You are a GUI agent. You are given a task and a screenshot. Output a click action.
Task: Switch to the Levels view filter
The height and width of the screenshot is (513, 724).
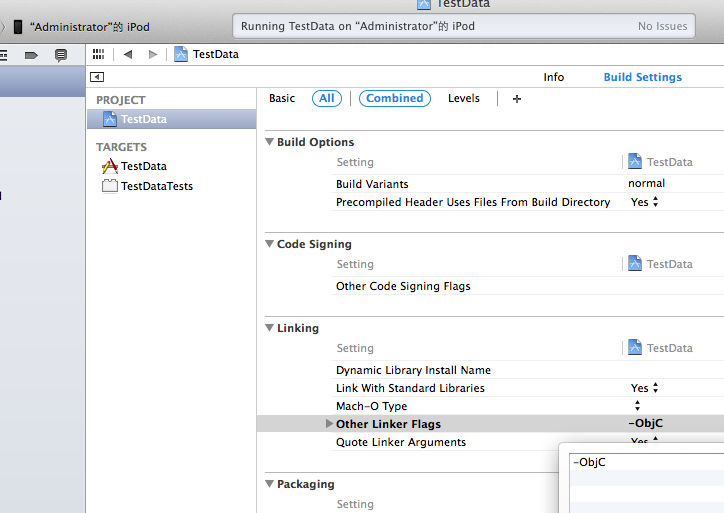point(464,98)
